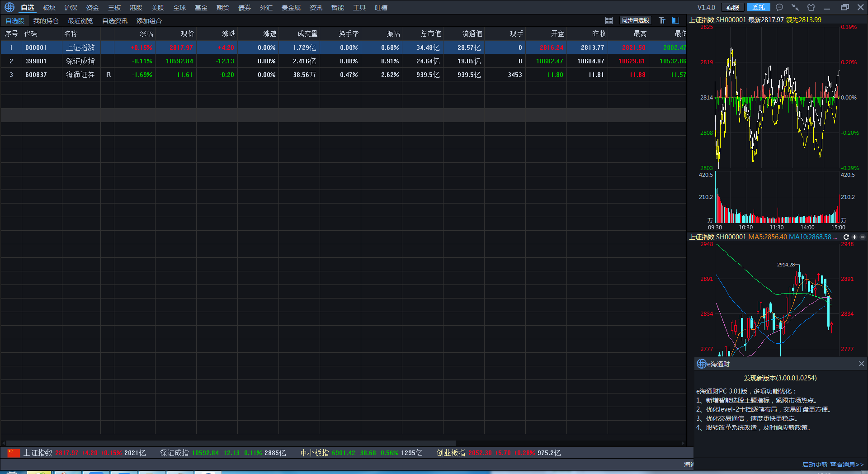Switch to the 我的持仓 tab
Screen dimensions: 868x474
[46, 21]
